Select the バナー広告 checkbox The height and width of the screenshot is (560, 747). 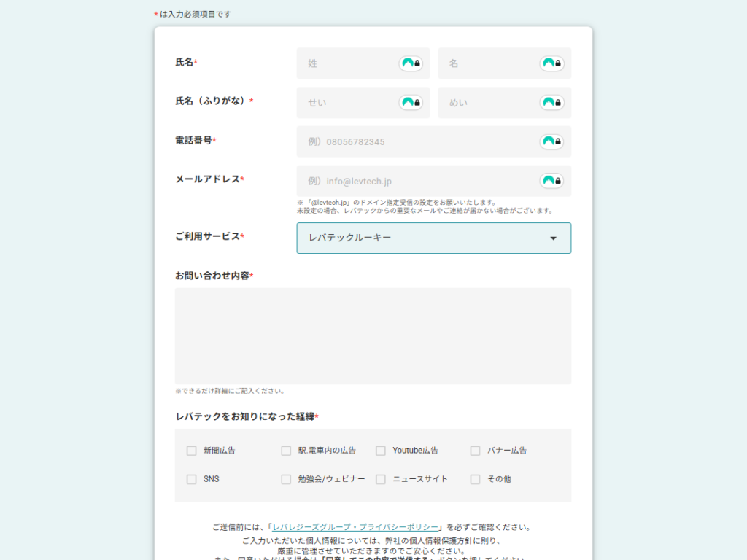point(476,451)
